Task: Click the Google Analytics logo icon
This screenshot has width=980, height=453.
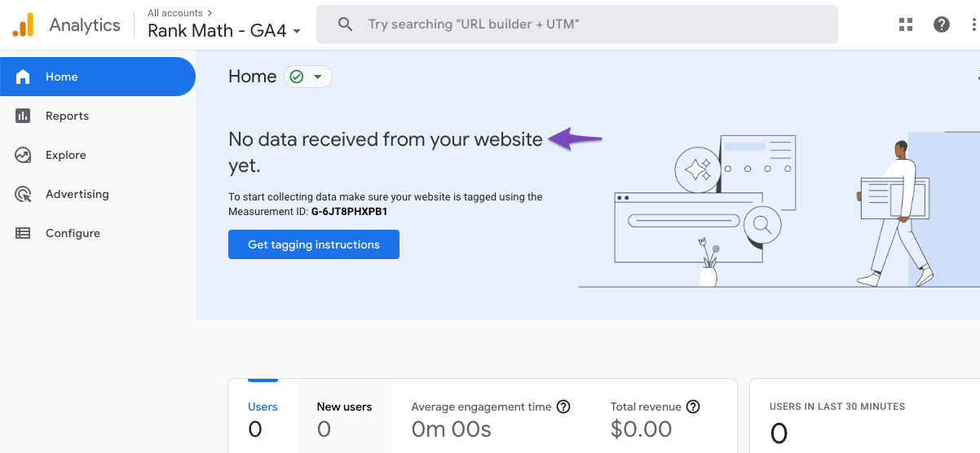Action: click(x=23, y=24)
